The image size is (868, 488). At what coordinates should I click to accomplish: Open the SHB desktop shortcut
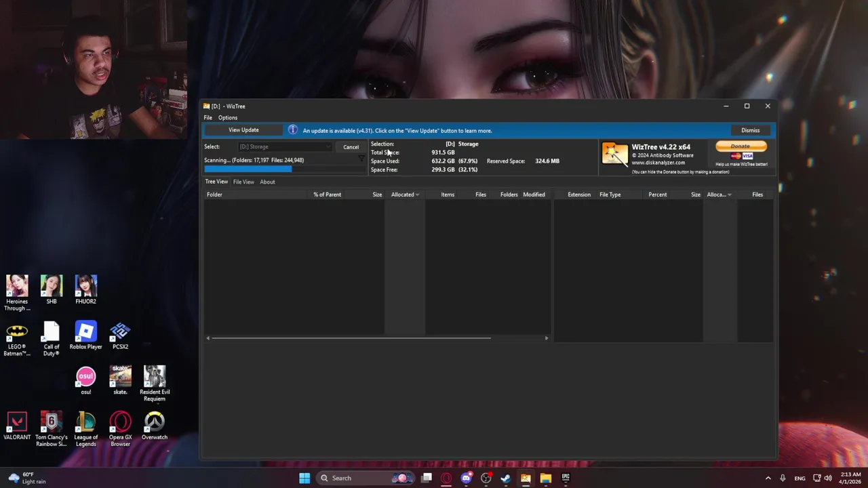tap(52, 289)
